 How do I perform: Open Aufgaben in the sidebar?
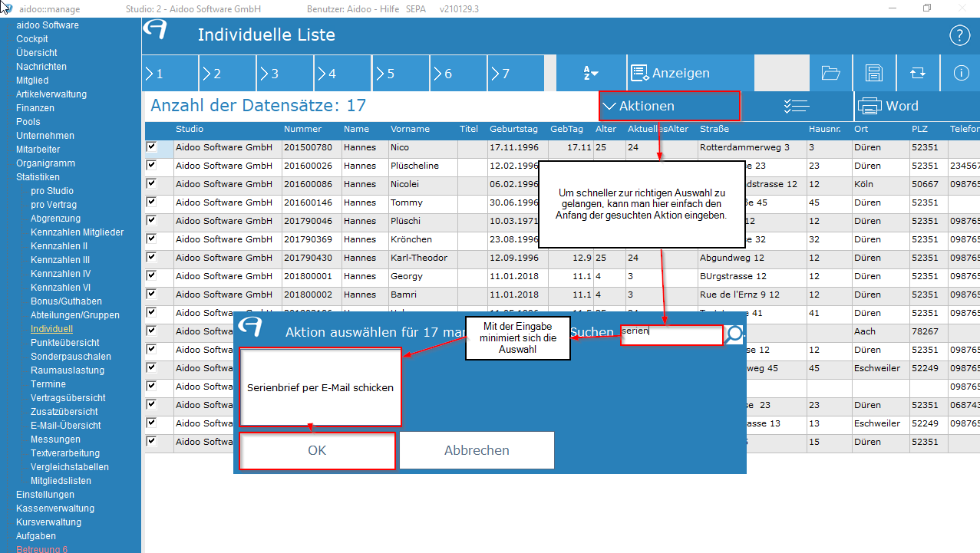[x=36, y=536]
